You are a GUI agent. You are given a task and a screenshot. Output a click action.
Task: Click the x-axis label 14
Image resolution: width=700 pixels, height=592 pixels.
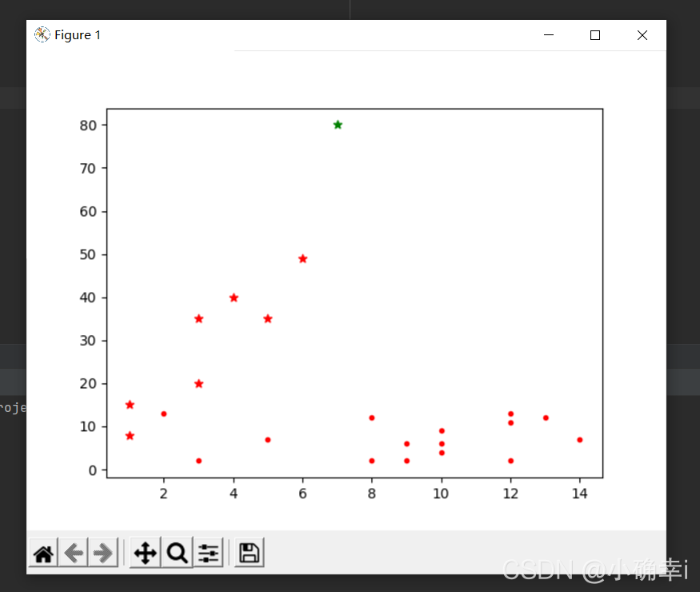(579, 494)
